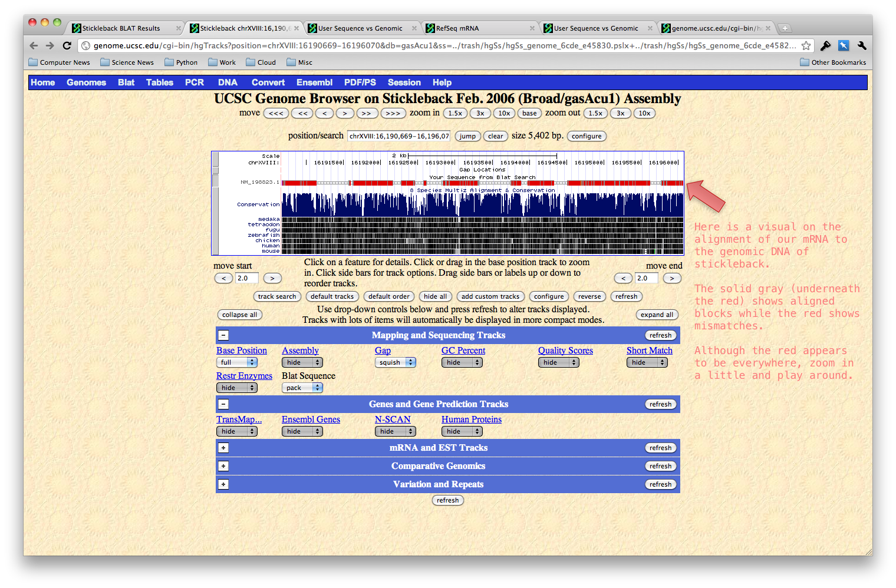The image size is (896, 588).
Task: Open Blat Sequence pack dropdown
Action: click(302, 388)
